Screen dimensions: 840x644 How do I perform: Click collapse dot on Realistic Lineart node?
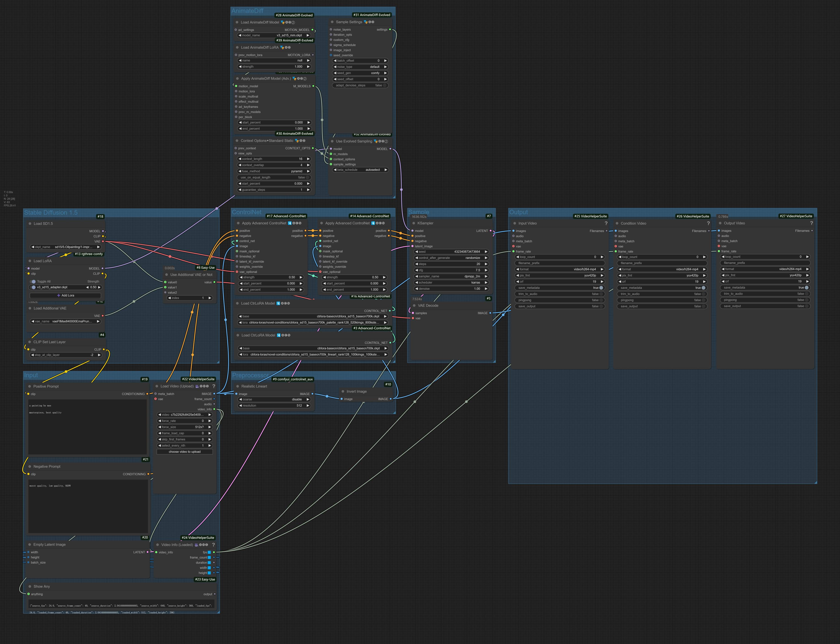pyautogui.click(x=237, y=386)
